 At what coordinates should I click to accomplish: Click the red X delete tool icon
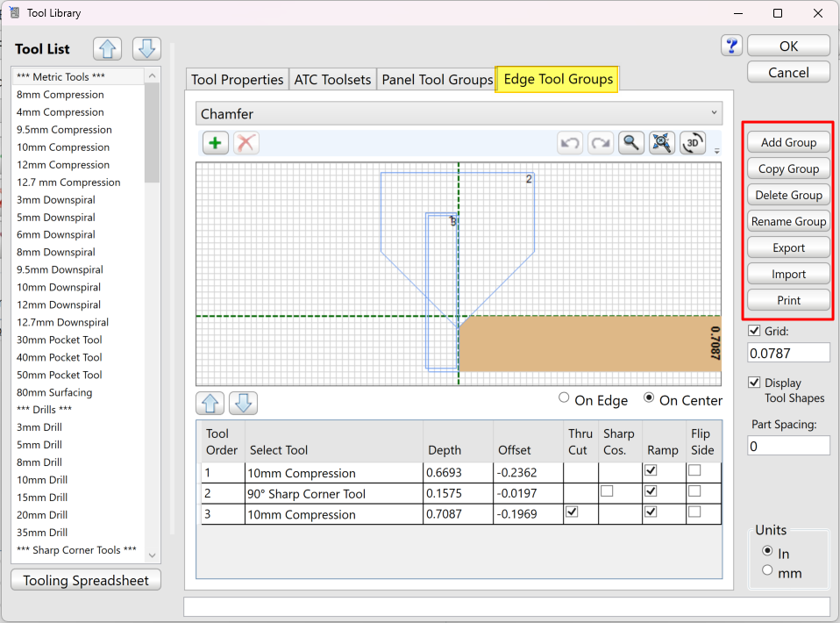[246, 143]
